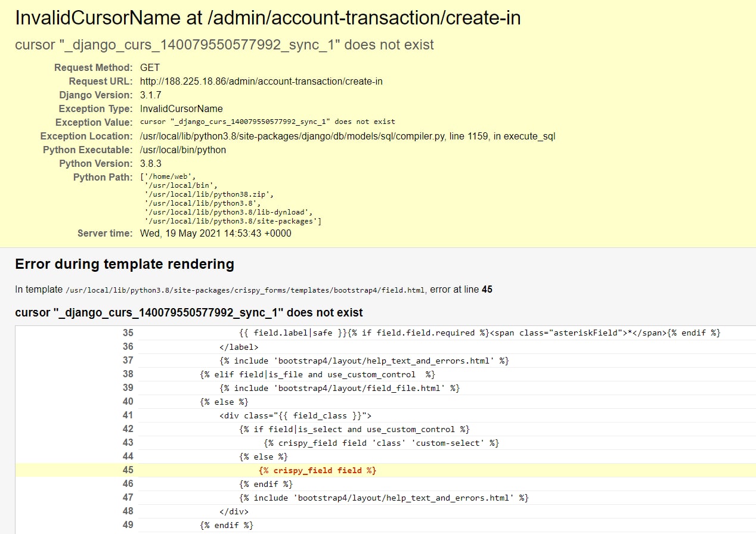Click line 42 'if field|is_select' statement
756x534 pixels.
[x=354, y=429]
